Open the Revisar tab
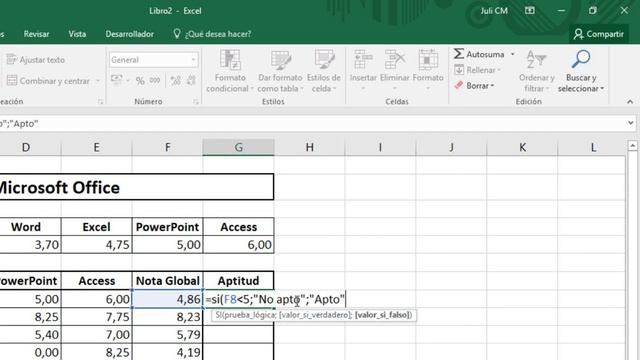 pyautogui.click(x=36, y=34)
